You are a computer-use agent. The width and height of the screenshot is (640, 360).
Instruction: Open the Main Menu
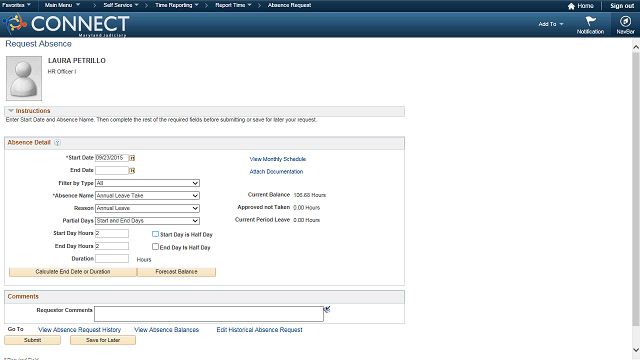tap(62, 5)
